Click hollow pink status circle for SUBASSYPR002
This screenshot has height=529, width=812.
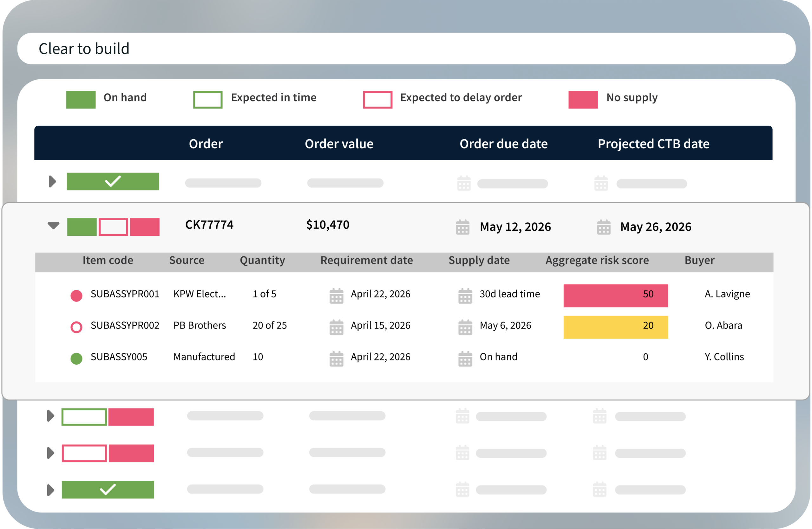(76, 327)
